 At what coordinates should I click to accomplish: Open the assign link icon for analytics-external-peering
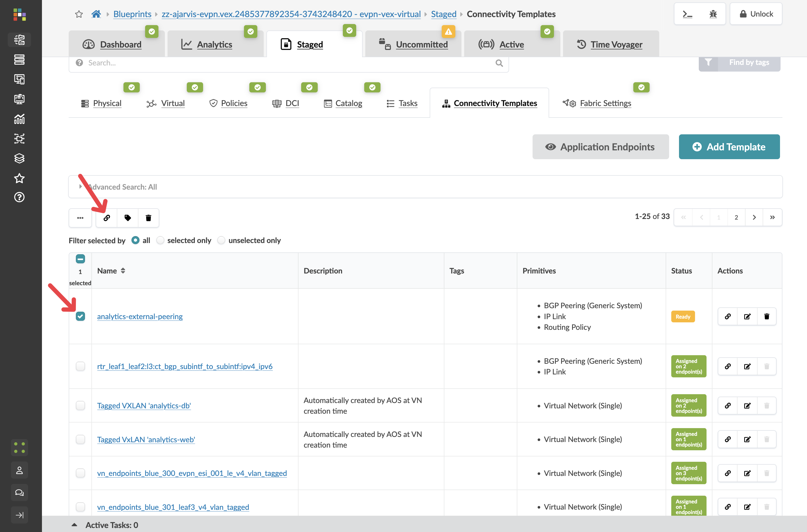(728, 316)
